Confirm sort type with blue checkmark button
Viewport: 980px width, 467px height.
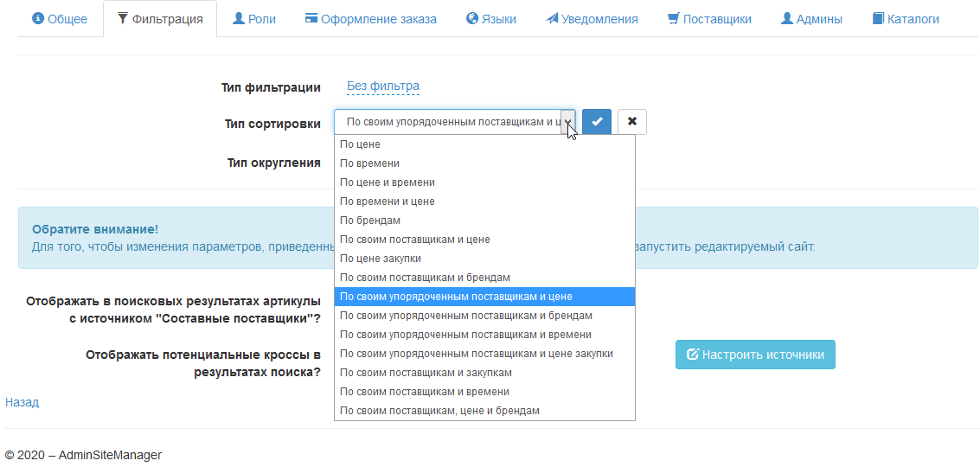pyautogui.click(x=597, y=122)
